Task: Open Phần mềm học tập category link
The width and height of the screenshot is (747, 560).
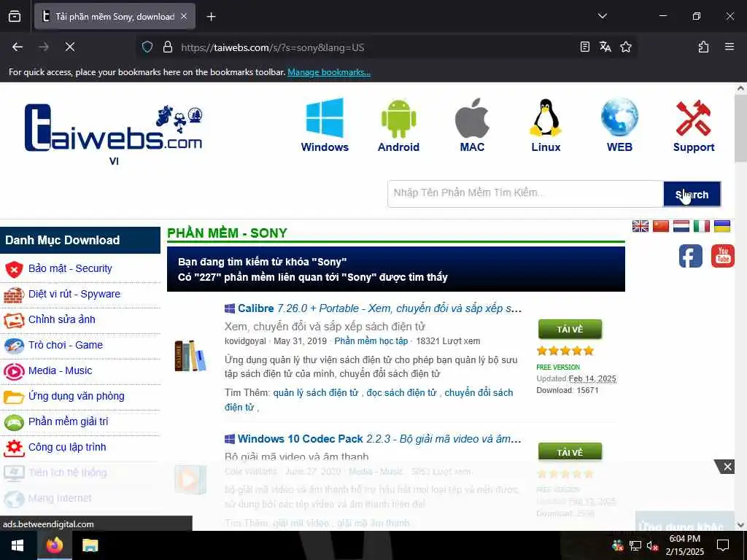Action: 371,341
